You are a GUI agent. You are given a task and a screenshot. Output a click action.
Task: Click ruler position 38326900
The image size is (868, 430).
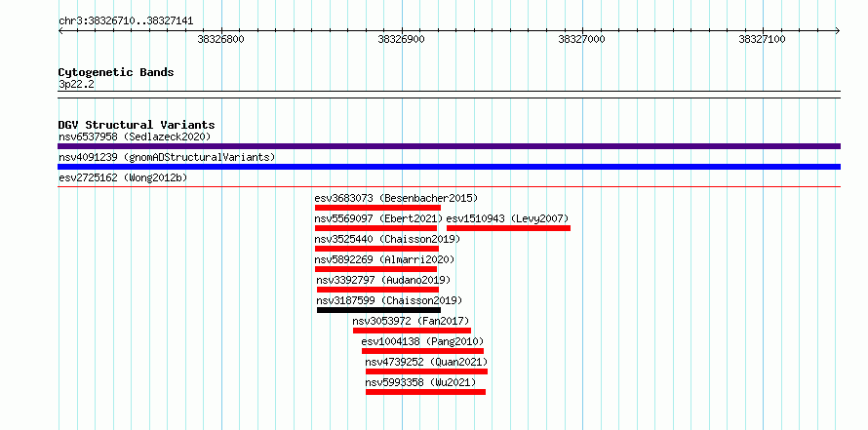pos(401,39)
